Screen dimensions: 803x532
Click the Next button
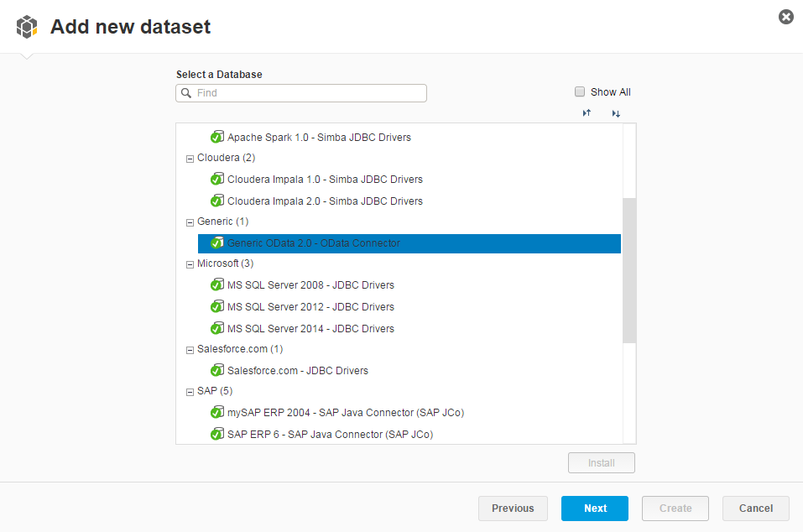[x=595, y=508]
